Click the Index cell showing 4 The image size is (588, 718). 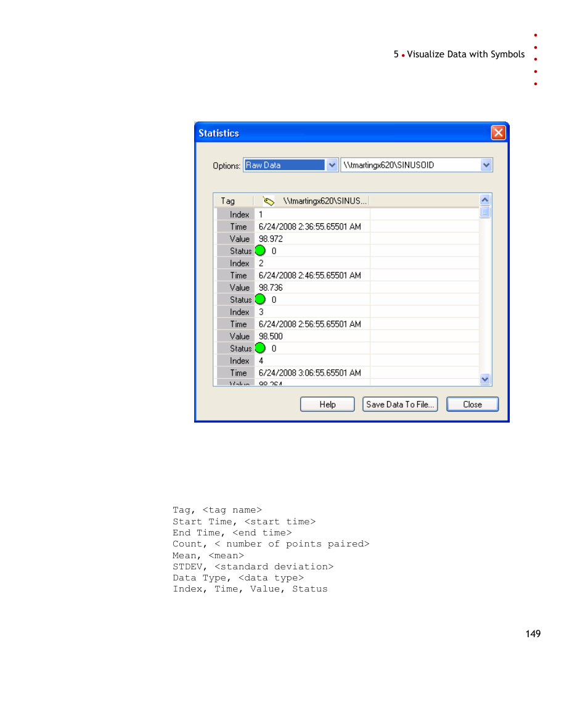(x=312, y=361)
